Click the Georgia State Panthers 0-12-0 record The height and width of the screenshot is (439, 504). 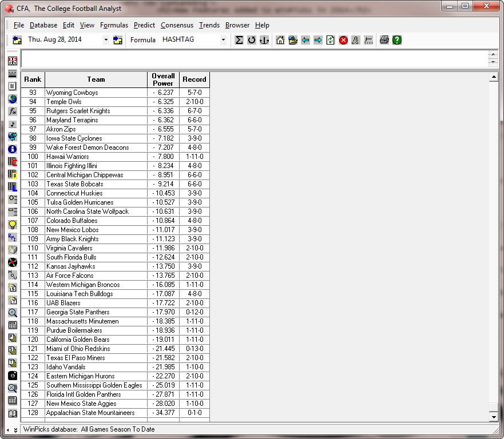tap(195, 312)
